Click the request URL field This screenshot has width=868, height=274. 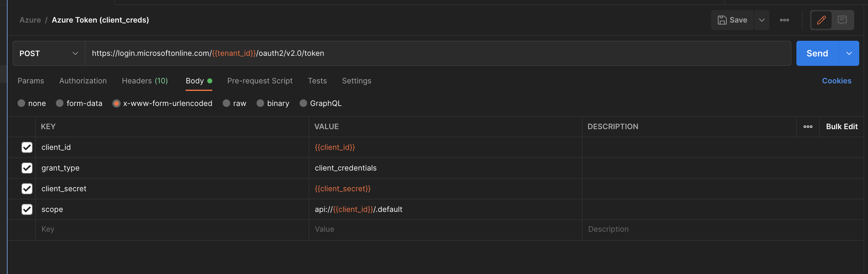coord(438,54)
